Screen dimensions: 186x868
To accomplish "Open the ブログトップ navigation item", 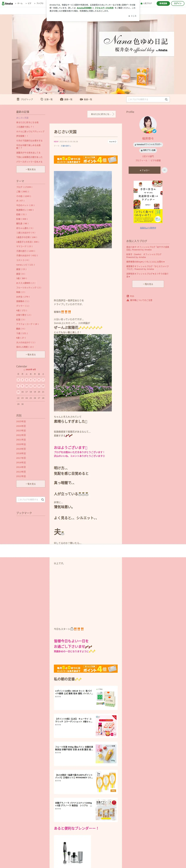I will click(x=25, y=99).
